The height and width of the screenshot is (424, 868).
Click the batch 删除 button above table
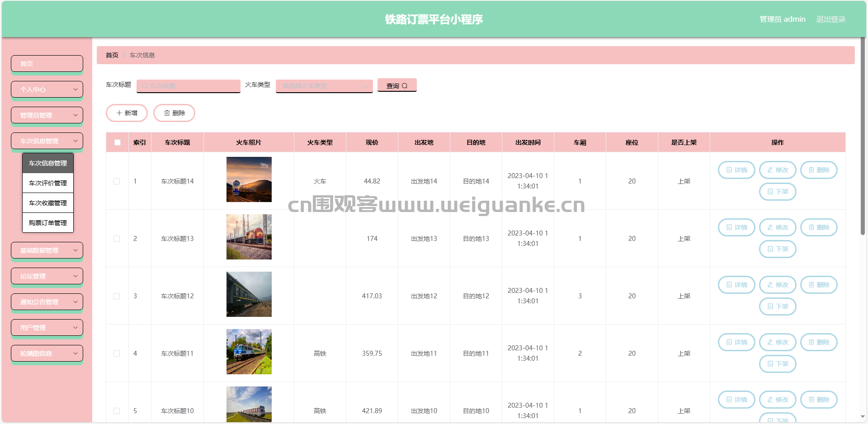click(x=174, y=113)
